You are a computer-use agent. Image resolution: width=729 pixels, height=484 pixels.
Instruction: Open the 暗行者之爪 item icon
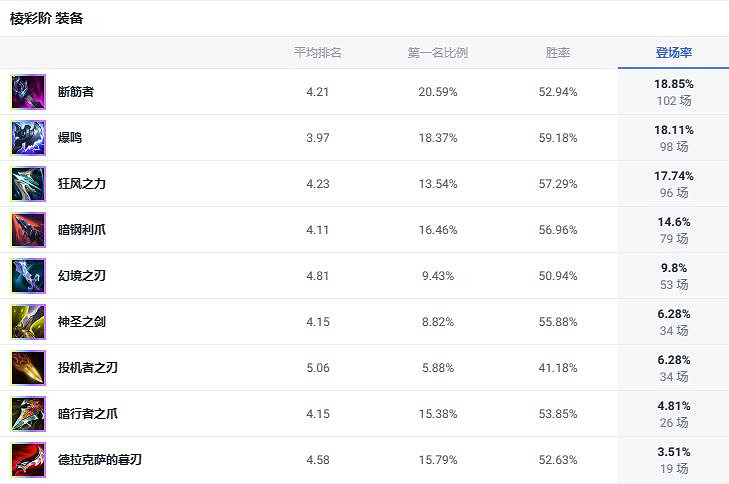tap(28, 414)
